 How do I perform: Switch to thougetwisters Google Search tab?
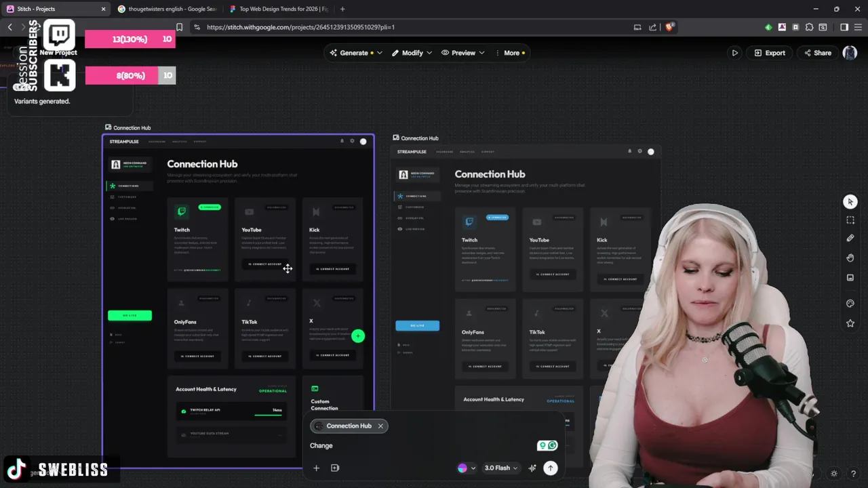(x=166, y=9)
